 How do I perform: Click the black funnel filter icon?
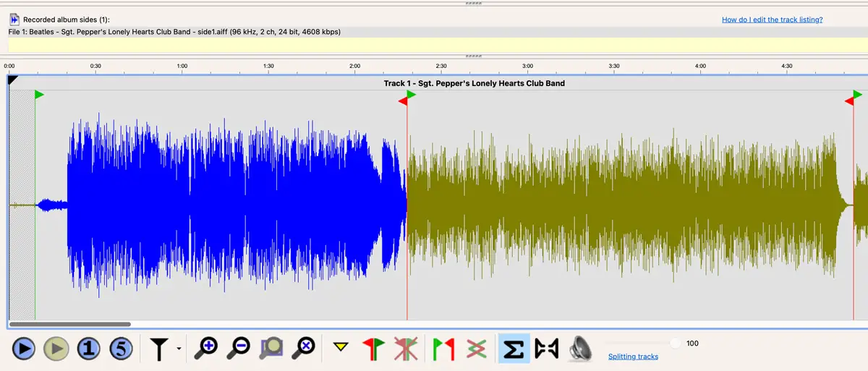coord(160,349)
